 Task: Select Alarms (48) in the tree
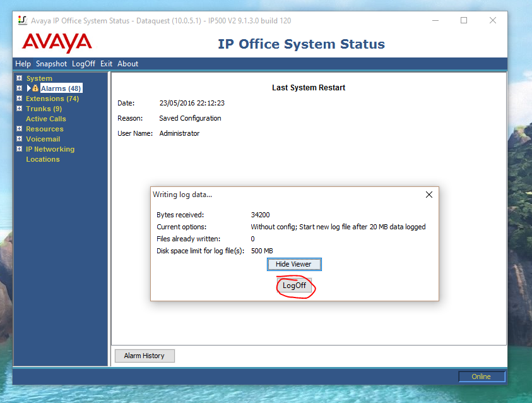[61, 88]
